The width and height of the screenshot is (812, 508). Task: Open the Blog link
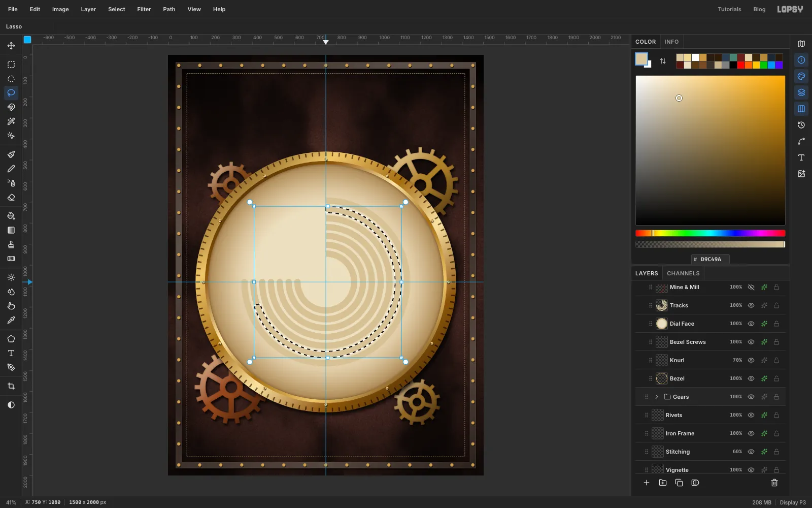[759, 9]
